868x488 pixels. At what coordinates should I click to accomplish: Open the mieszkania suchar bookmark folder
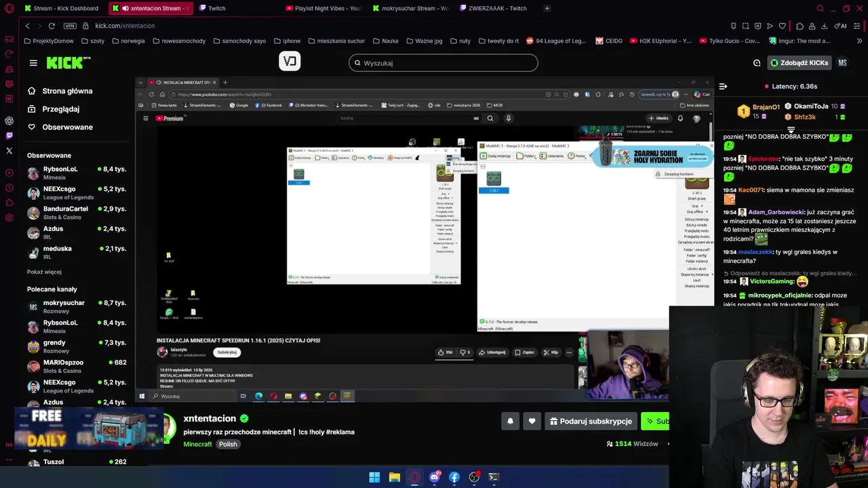(x=336, y=41)
